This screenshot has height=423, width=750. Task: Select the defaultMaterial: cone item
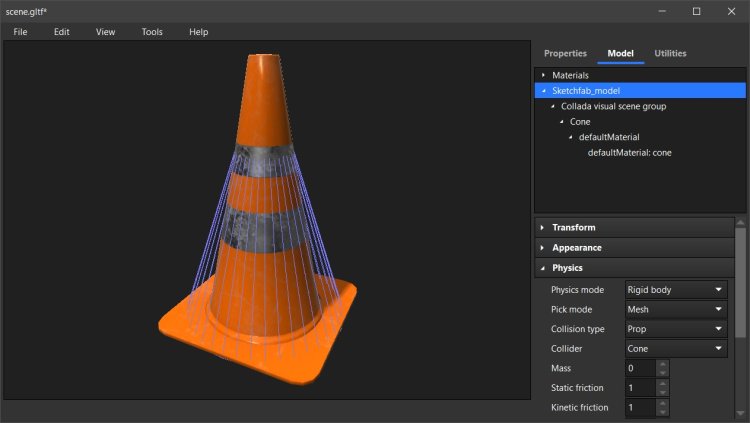(629, 153)
